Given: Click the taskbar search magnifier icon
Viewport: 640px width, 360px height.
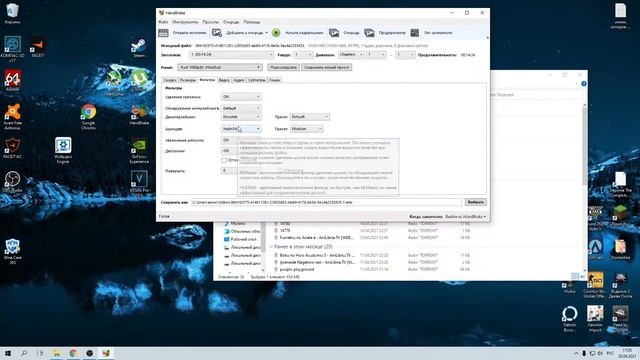Looking at the screenshot, I should coord(24,353).
